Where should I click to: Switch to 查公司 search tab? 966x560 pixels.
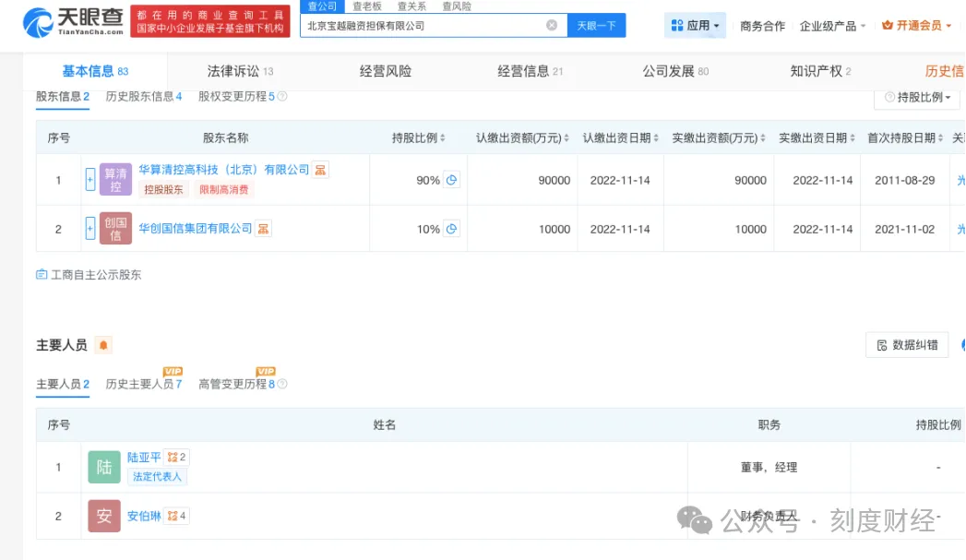point(322,6)
